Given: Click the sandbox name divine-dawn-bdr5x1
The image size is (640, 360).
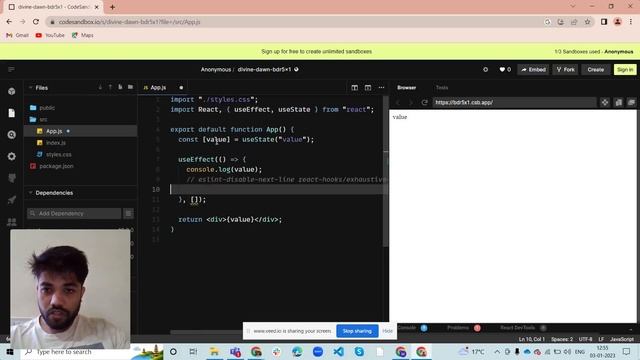Looking at the screenshot, I should 264,69.
